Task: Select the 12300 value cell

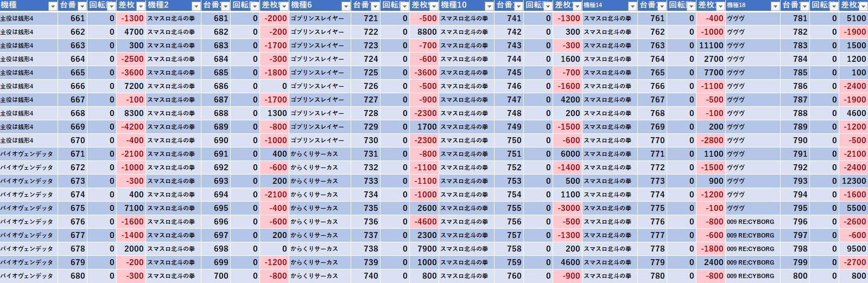Action: coord(854,181)
